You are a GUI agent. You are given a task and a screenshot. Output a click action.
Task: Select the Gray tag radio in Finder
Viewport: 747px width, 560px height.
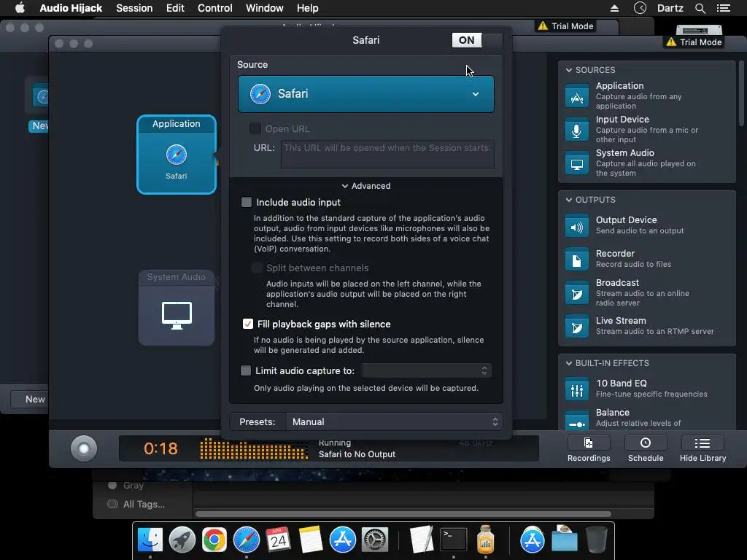[112, 485]
